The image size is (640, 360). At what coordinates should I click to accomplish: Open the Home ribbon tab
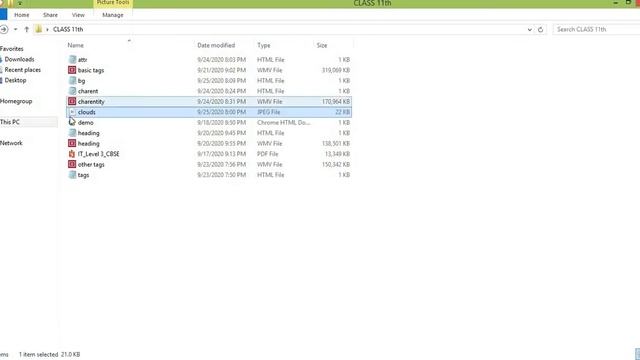click(x=22, y=15)
